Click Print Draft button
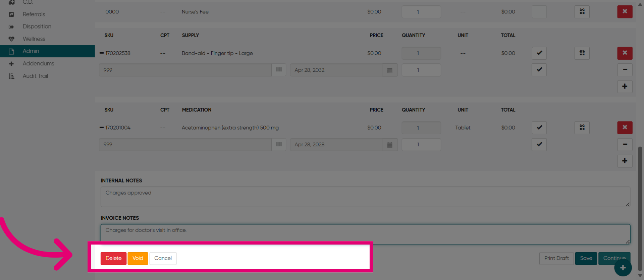644x280 pixels. point(556,258)
